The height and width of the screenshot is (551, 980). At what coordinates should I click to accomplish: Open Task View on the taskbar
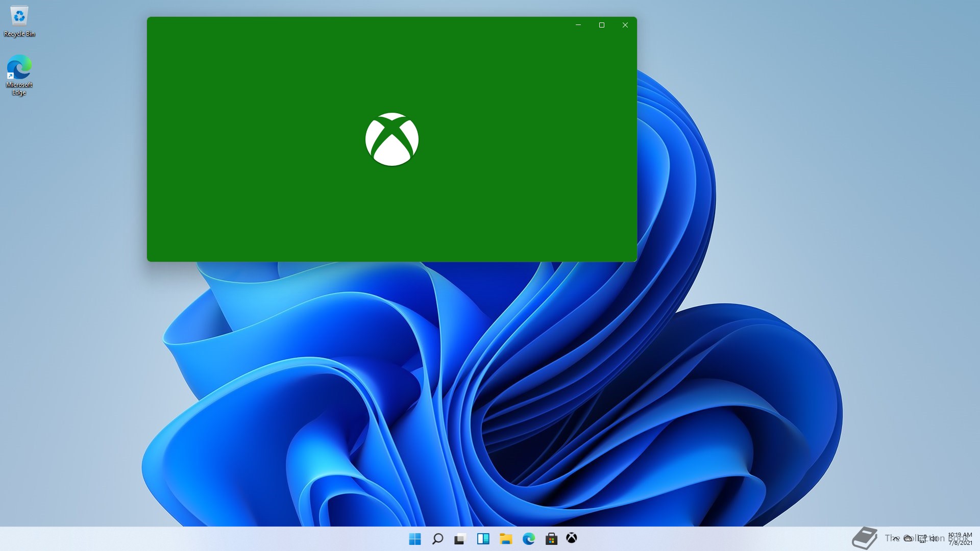460,539
